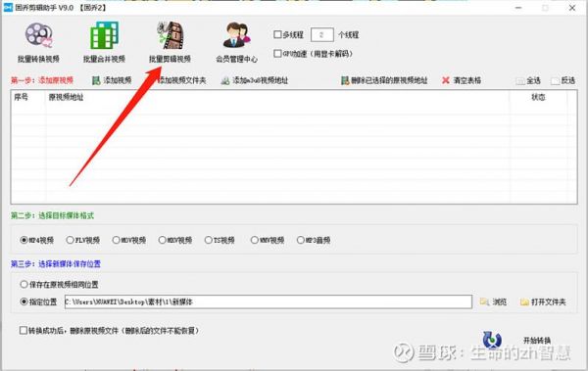Viewport: 588px width, 371px height.
Task: Open the 批量剪辑视频 clapper tool
Action: click(x=171, y=35)
